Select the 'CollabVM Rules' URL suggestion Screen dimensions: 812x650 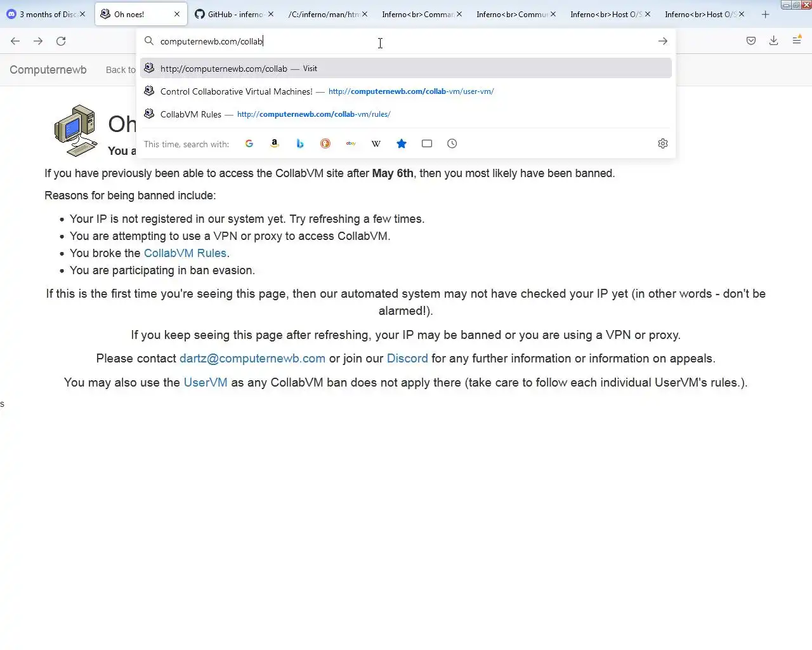(x=406, y=114)
